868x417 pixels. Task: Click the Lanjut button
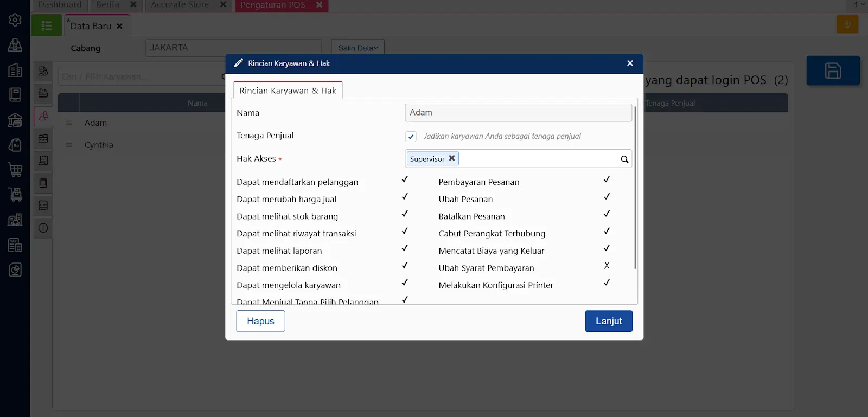point(609,321)
